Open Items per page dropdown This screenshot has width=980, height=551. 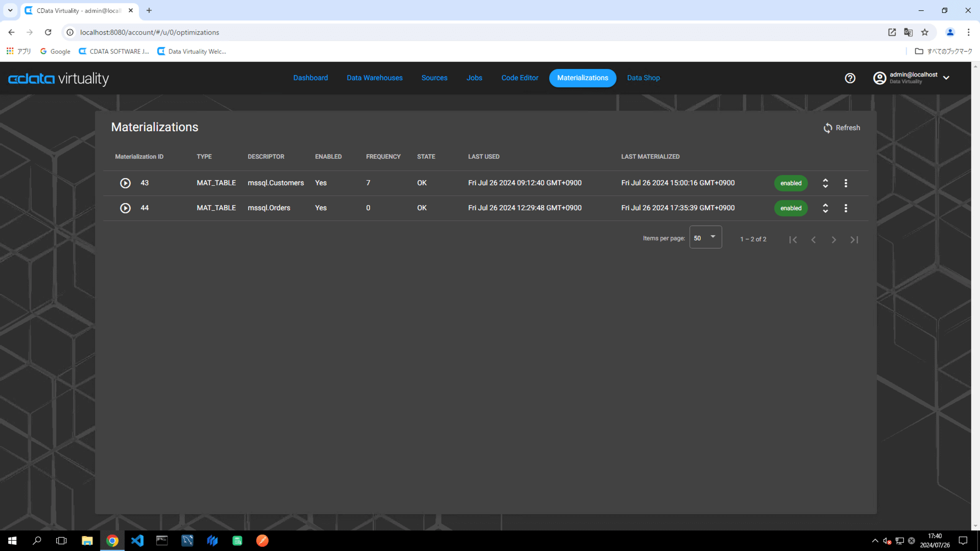(705, 238)
